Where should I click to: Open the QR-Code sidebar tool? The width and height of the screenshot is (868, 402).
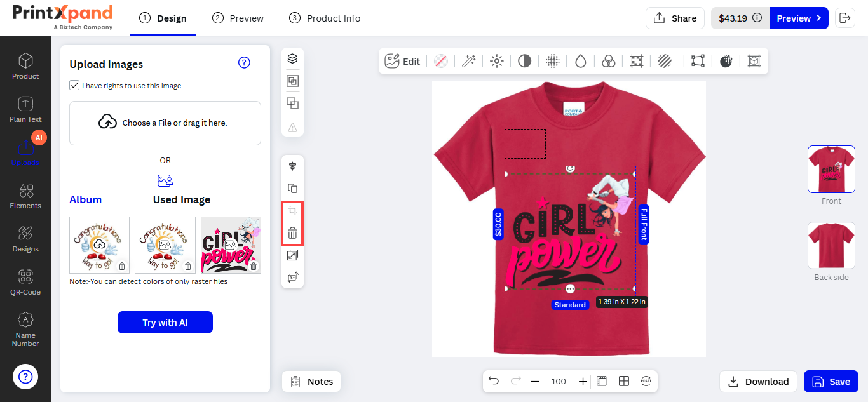[25, 282]
